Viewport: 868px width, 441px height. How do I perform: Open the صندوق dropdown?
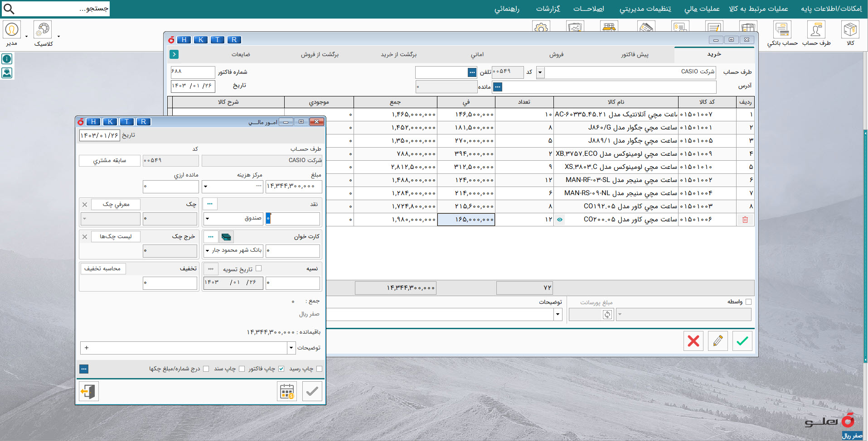(x=207, y=219)
